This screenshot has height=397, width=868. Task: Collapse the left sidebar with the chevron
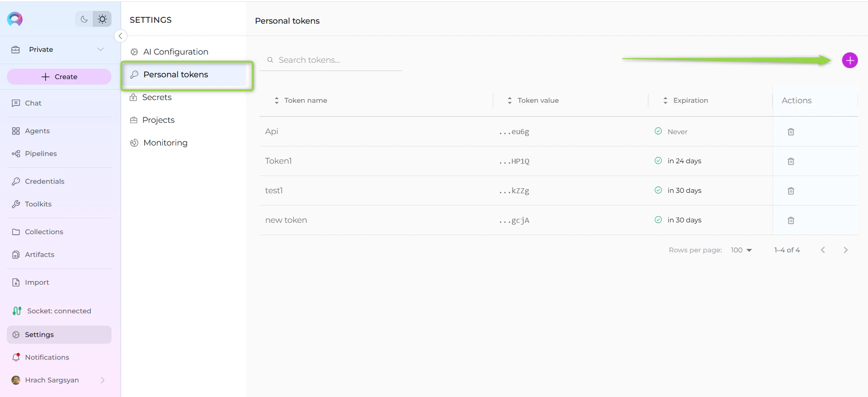tap(120, 35)
